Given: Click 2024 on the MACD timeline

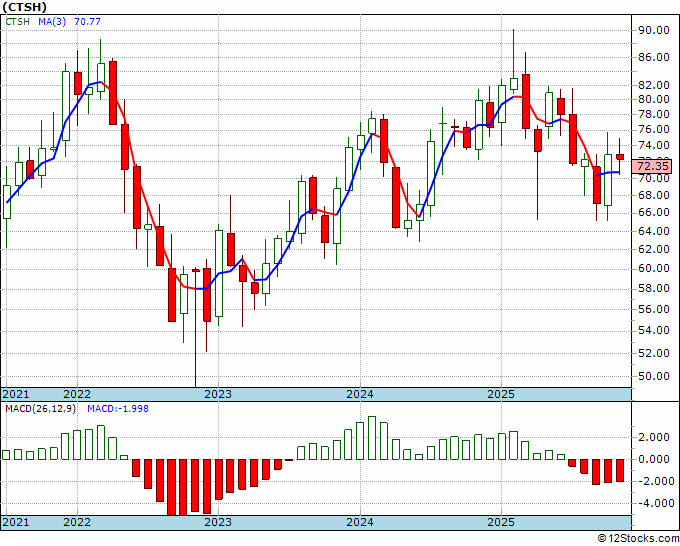Looking at the screenshot, I should click(360, 522).
